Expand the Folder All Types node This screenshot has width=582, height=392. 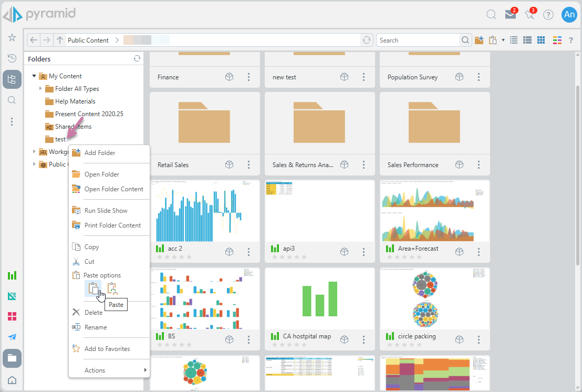[x=40, y=89]
